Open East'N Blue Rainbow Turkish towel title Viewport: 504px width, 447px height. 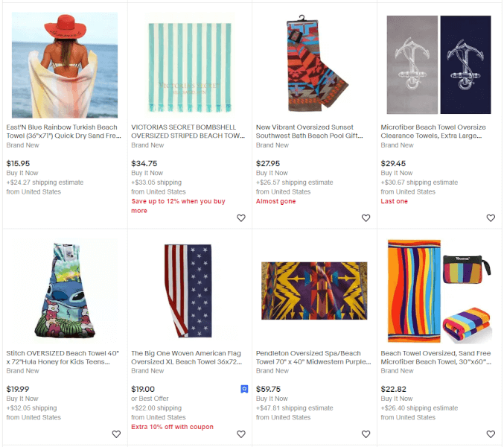pos(63,132)
